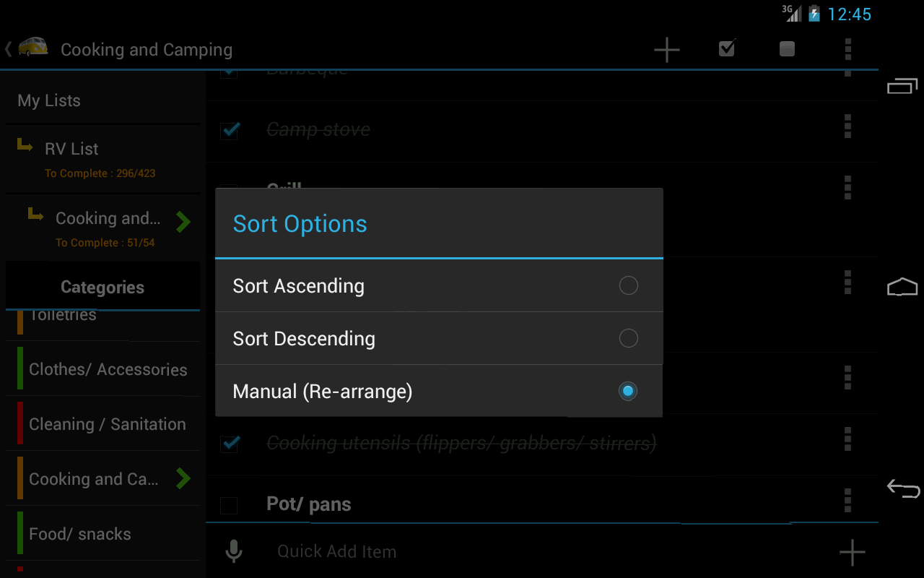Expand the Cooking and... list green chevron
This screenshot has width=924, height=578.
183,222
